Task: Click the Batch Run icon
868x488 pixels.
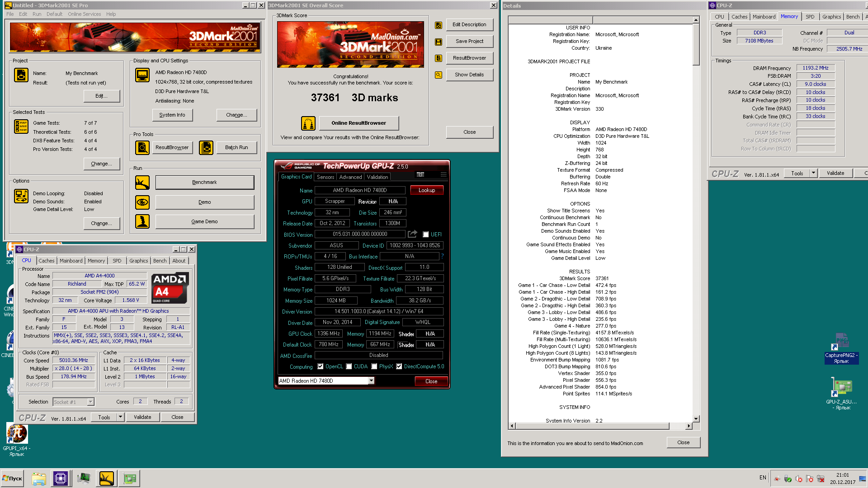Action: click(x=206, y=148)
